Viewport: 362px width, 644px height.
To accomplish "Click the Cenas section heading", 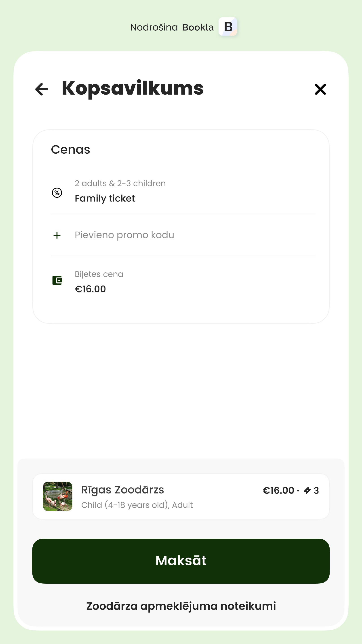I will 70,150.
